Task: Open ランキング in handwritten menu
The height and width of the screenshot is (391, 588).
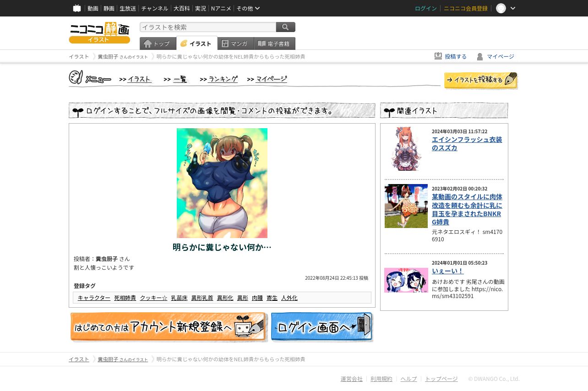Action: tap(223, 79)
